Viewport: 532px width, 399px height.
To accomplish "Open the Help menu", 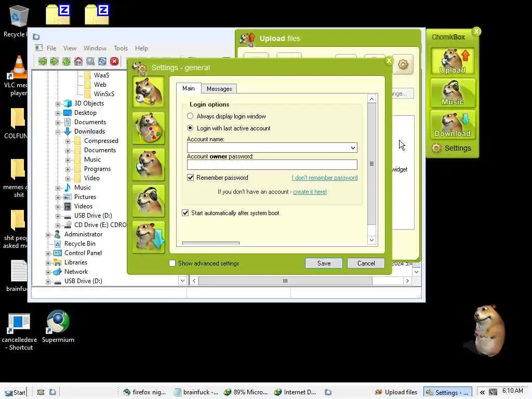I will pos(141,48).
